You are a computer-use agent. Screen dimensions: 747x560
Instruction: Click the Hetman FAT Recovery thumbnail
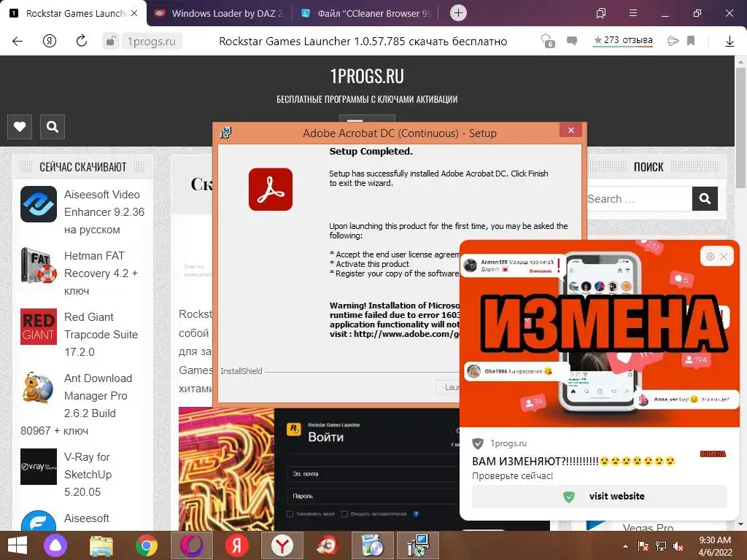click(x=39, y=265)
